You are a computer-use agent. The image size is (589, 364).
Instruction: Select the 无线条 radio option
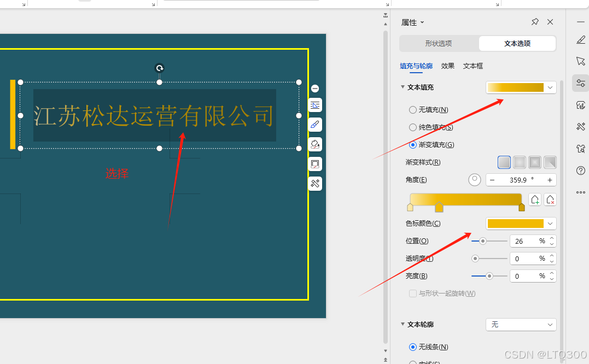tap(413, 347)
